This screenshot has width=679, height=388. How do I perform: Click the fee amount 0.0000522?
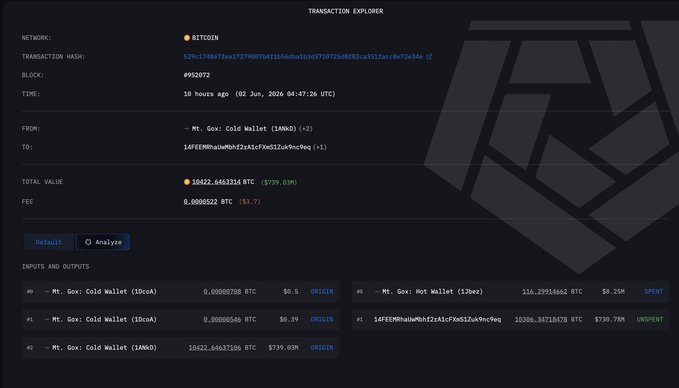[200, 201]
